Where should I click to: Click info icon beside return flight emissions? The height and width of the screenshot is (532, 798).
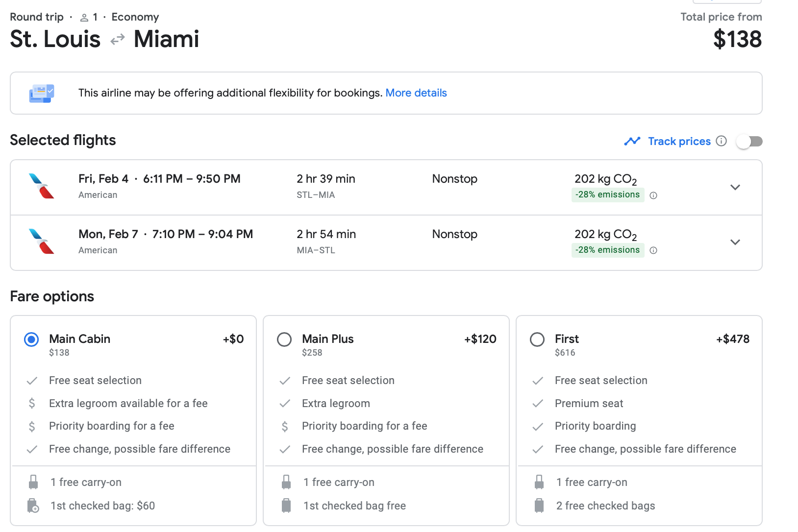[653, 250]
